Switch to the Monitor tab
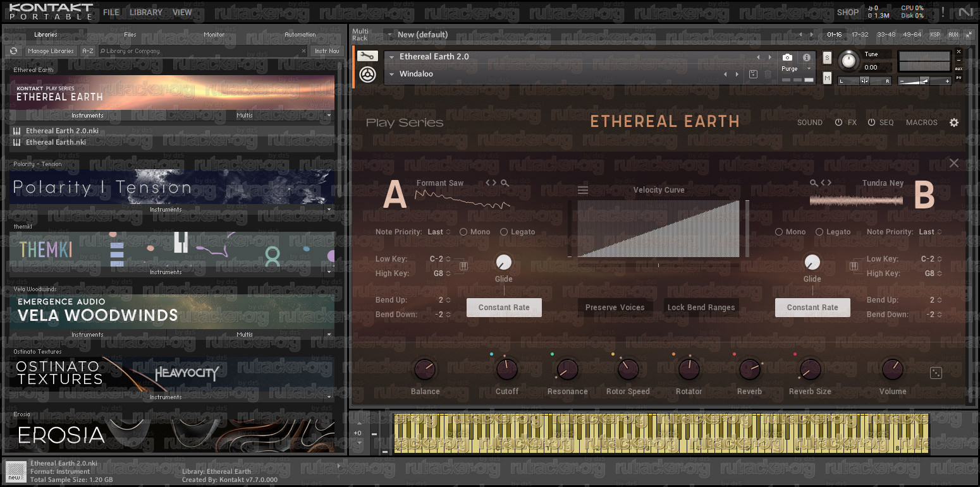This screenshot has width=980, height=487. click(214, 35)
